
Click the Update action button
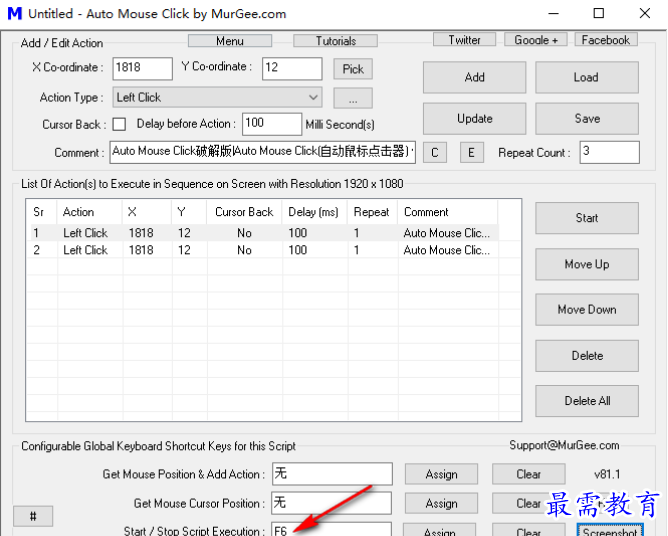tap(475, 118)
